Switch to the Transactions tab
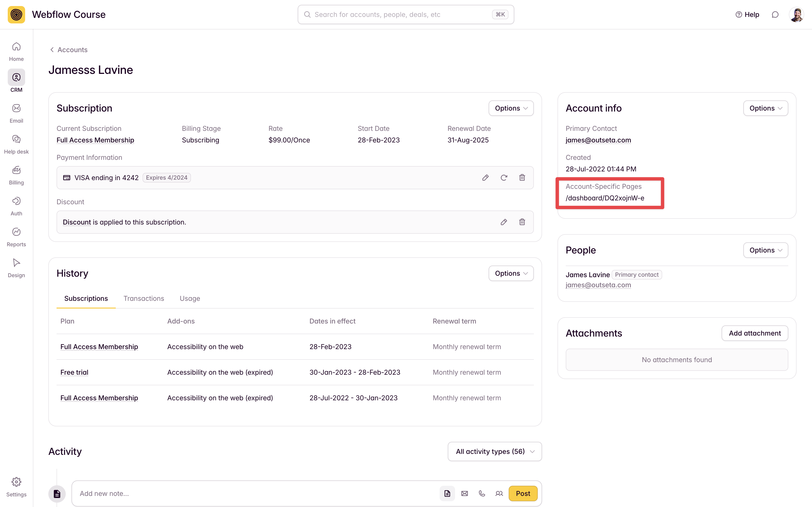Viewport: 812px width, 507px height. (144, 298)
